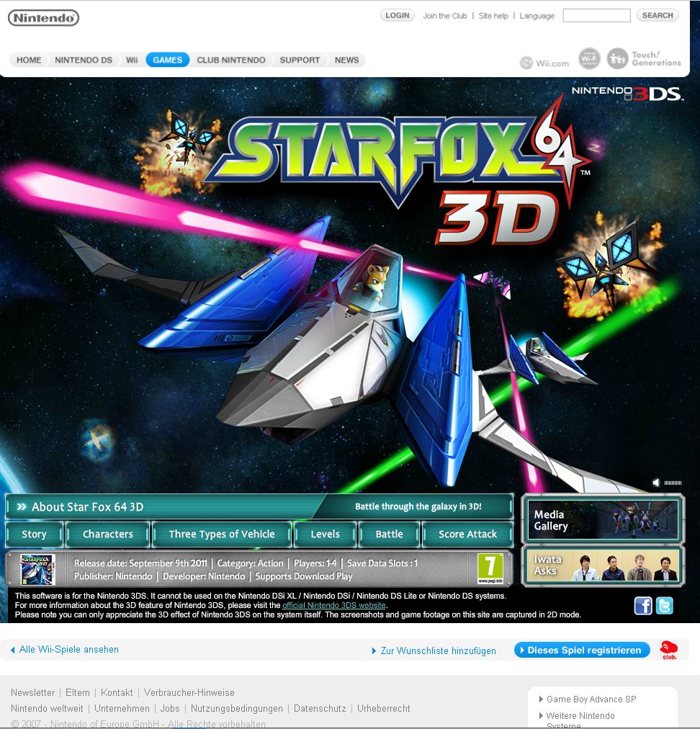
Task: Open the Jobs footer link
Action: click(170, 709)
